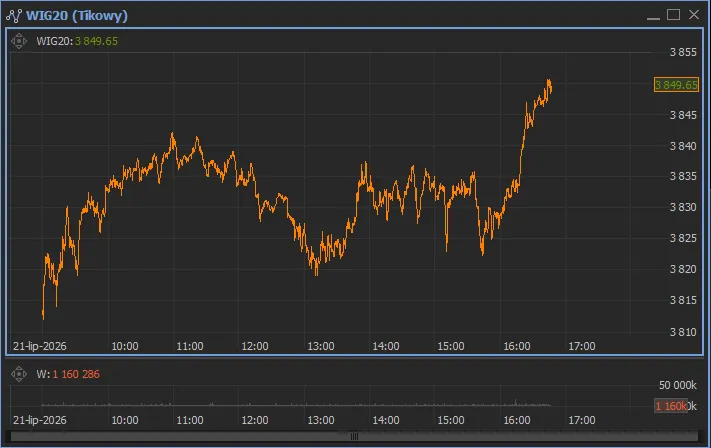Image resolution: width=711 pixels, height=448 pixels.
Task: Click the 3 845 price axis label
Action: 683,115
